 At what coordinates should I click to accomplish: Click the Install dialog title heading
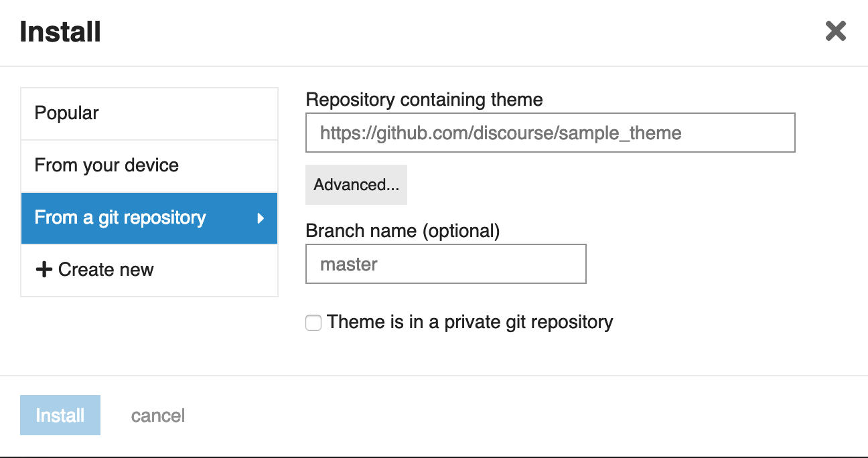coord(60,31)
